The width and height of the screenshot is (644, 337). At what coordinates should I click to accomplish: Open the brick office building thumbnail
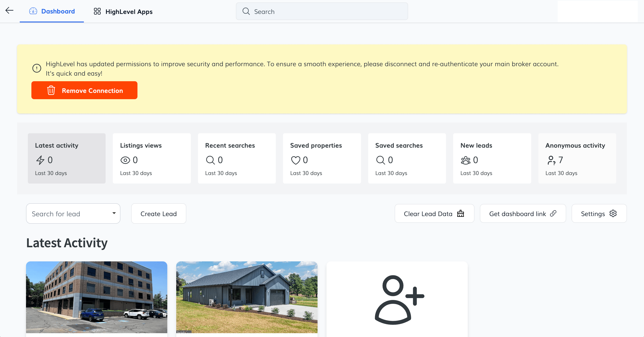coord(96,297)
